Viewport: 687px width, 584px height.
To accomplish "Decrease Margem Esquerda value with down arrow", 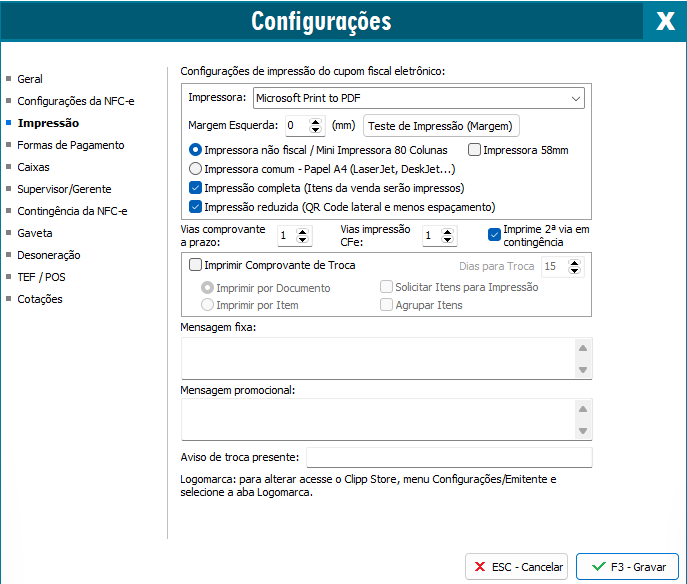I will pos(316,131).
